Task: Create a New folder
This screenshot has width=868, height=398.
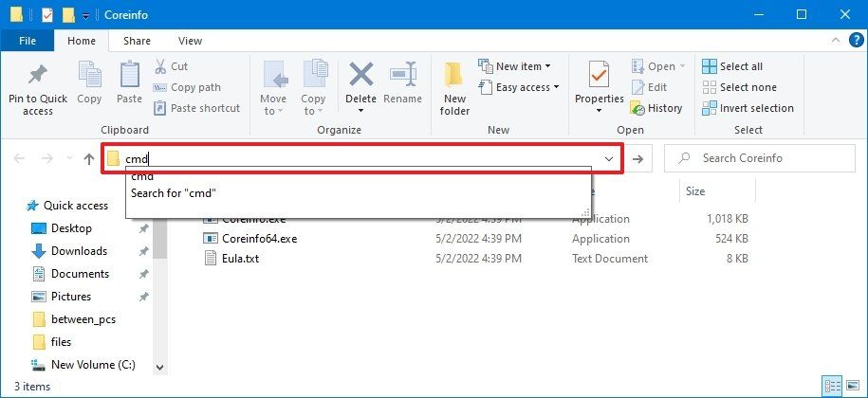Action: click(454, 88)
